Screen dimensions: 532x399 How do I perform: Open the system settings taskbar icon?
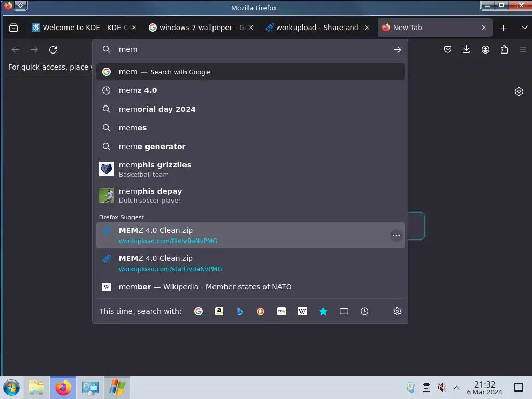coord(90,388)
